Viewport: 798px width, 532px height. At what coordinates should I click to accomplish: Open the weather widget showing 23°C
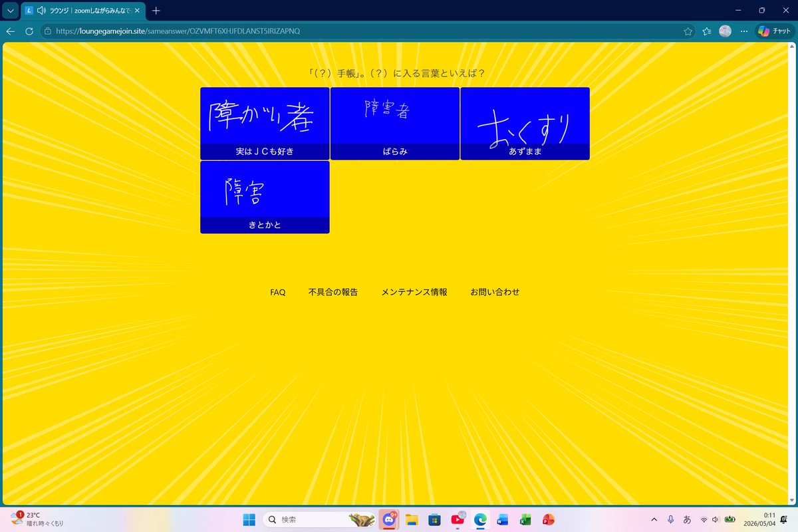tap(37, 519)
